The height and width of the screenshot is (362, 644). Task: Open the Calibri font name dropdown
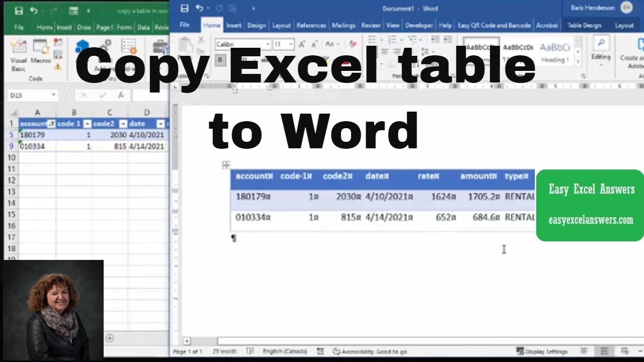pos(268,44)
